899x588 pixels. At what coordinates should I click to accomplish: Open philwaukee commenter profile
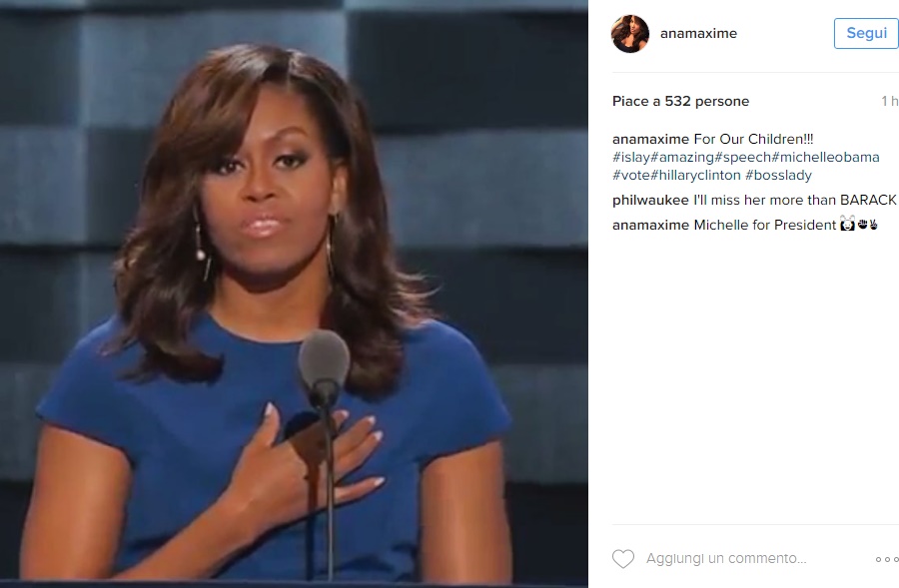pyautogui.click(x=650, y=200)
